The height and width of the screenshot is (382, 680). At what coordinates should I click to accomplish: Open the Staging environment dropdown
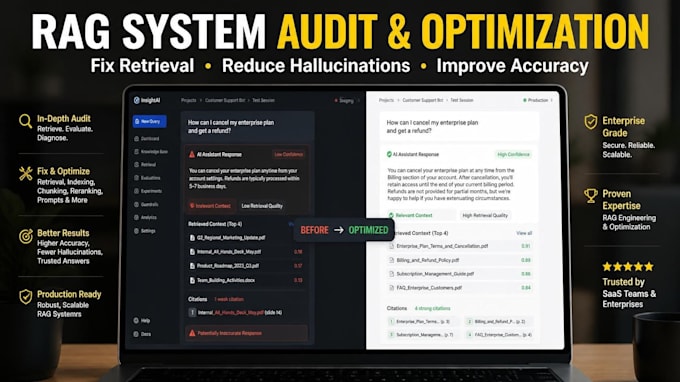pyautogui.click(x=346, y=100)
